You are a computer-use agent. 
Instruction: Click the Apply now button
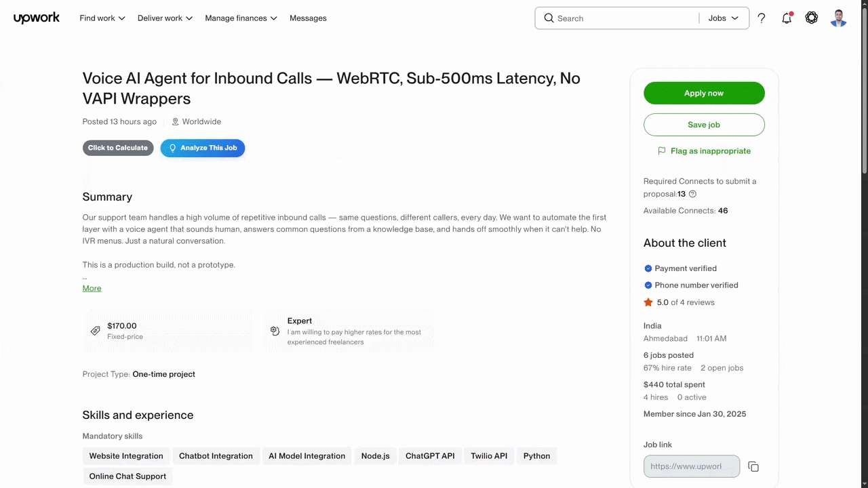tap(704, 93)
